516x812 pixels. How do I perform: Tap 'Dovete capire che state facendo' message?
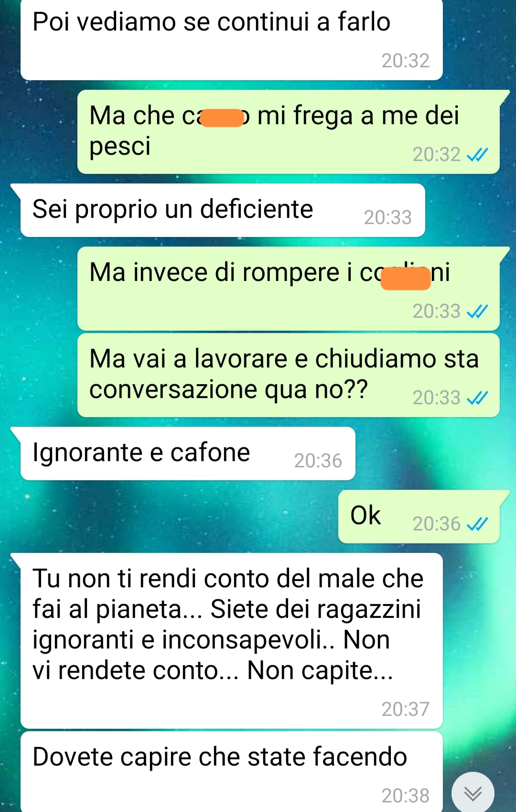point(232,772)
